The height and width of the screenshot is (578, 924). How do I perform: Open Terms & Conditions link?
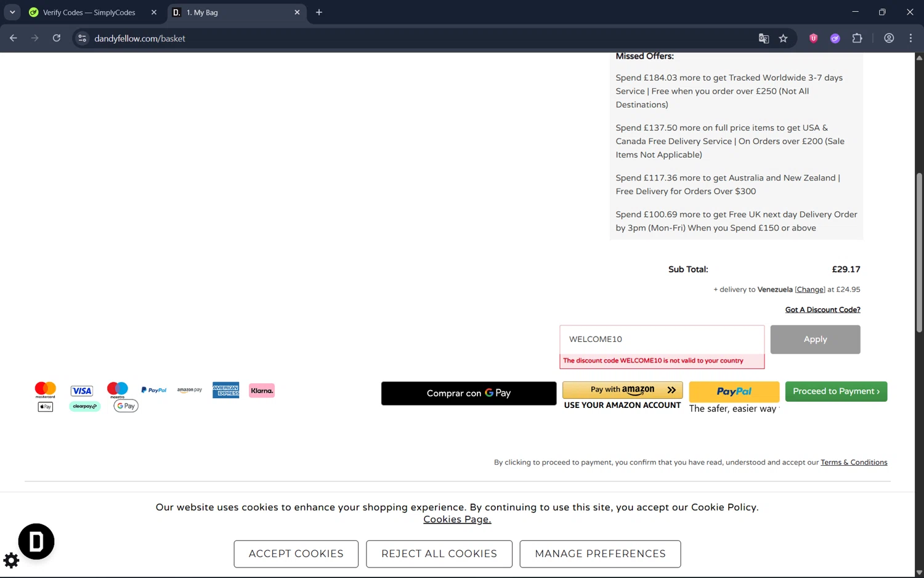click(x=854, y=462)
